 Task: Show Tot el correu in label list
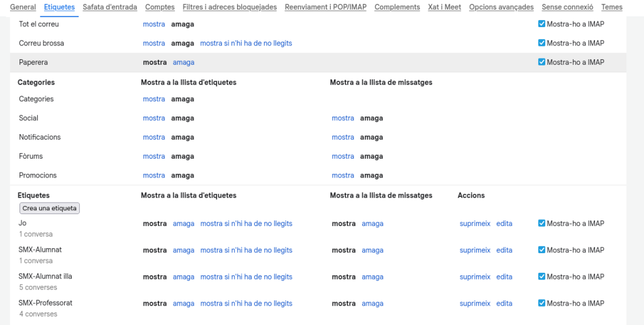[x=153, y=25]
